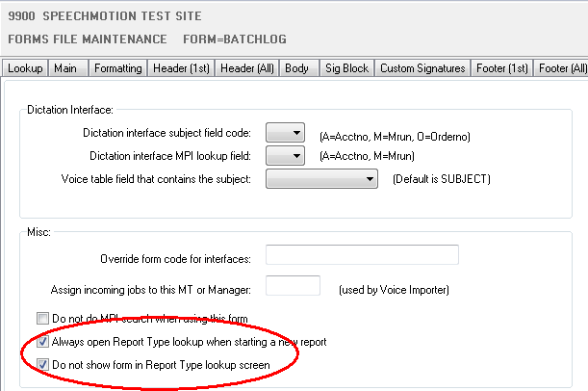Focus the assign incoming jobs MT field

tap(293, 285)
